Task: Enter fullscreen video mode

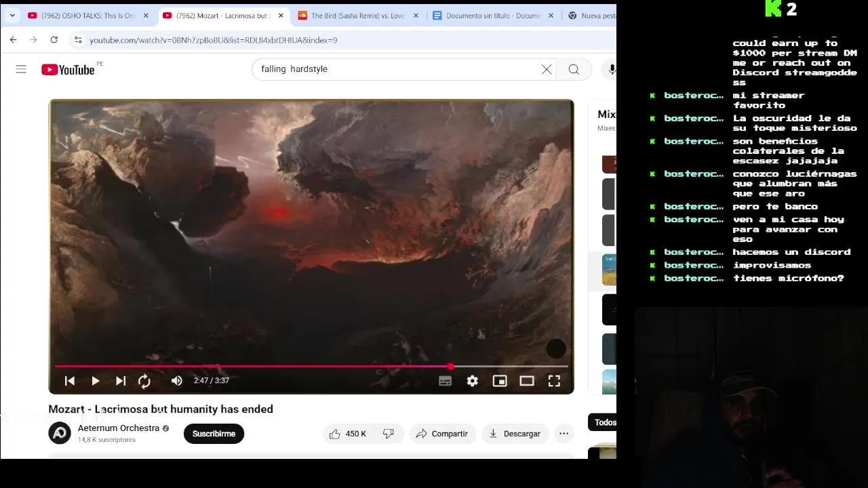Action: tap(554, 381)
